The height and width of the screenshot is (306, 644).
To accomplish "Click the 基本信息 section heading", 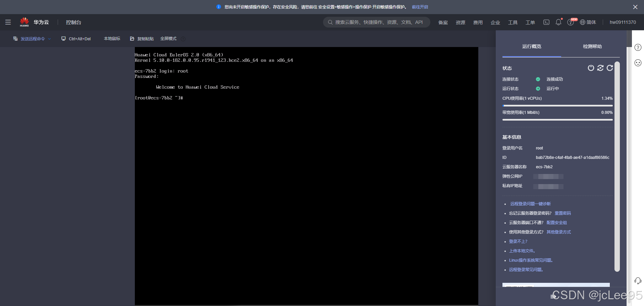I will pos(512,137).
